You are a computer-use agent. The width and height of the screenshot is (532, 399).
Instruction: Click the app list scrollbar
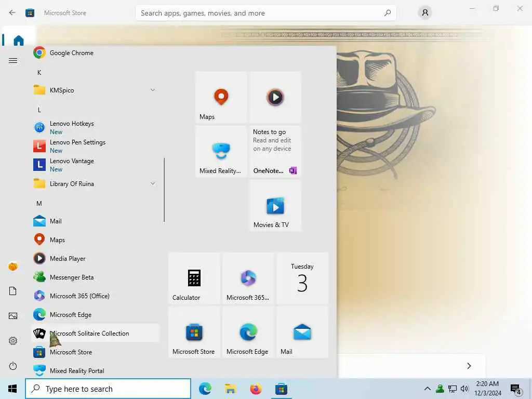[x=164, y=190]
